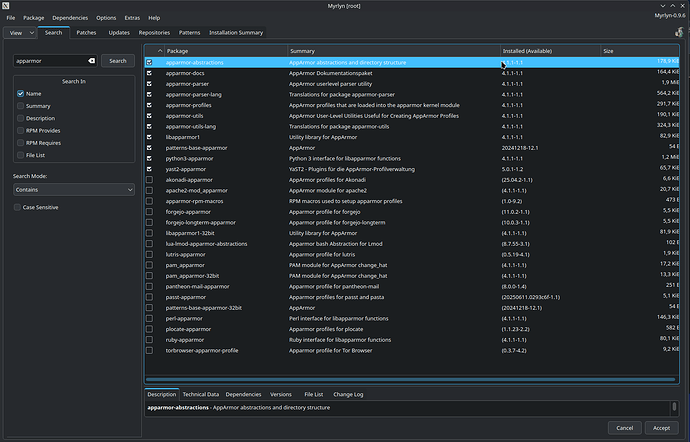The height and width of the screenshot is (442, 690).
Task: Open the Search Mode Contains dropdown
Action: click(x=74, y=190)
